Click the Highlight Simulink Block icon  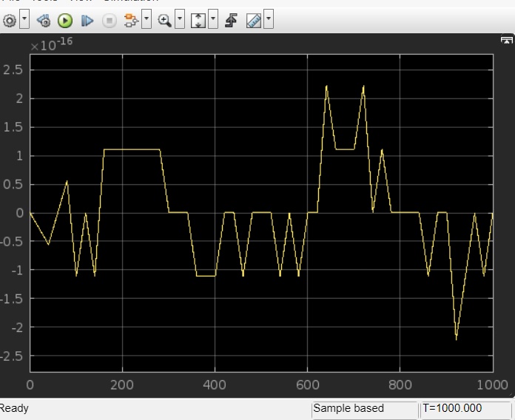tap(131, 20)
